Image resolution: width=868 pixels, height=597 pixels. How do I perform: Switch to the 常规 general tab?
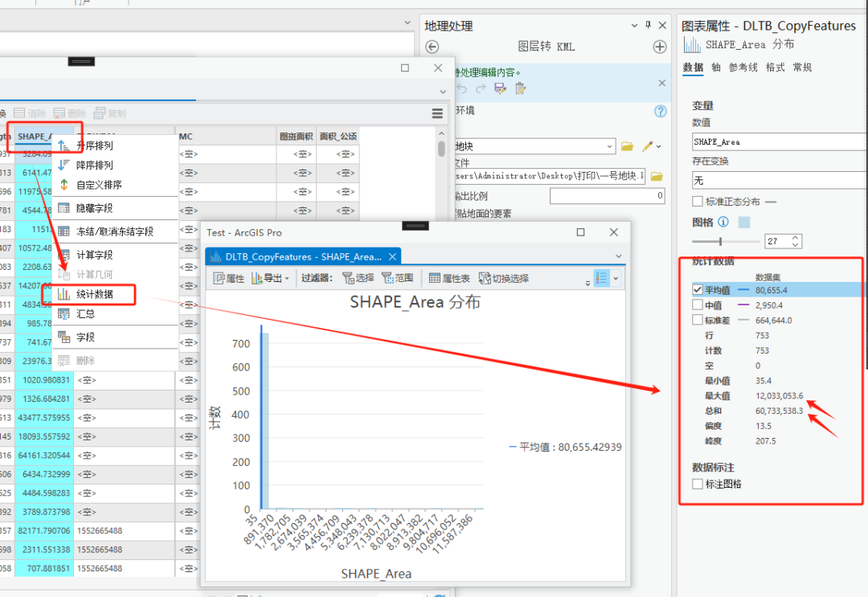(x=803, y=67)
